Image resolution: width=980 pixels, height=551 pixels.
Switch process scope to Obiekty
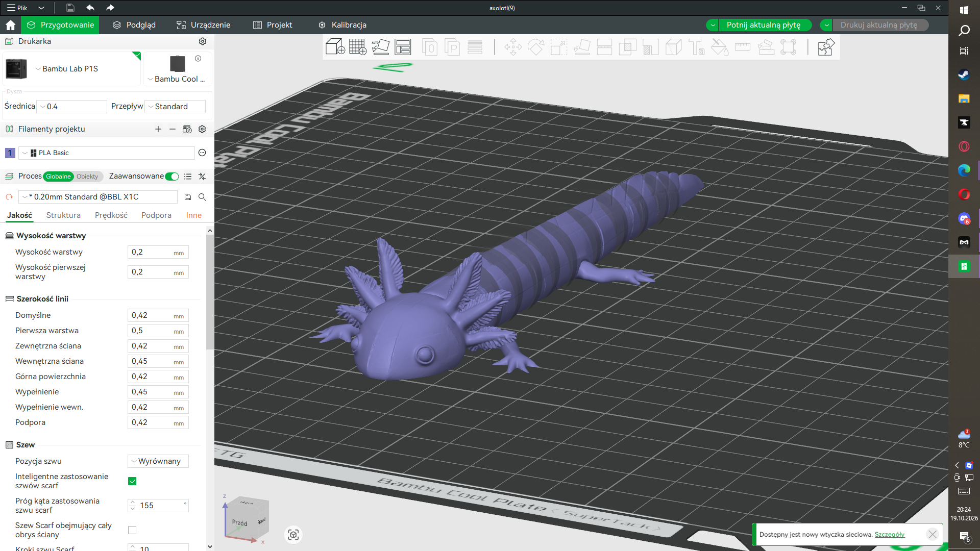87,177
